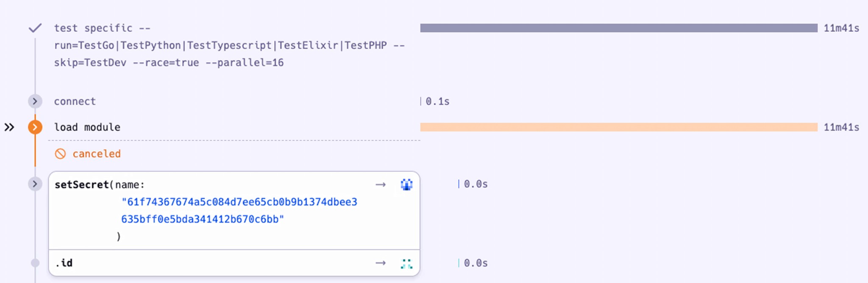Click the gray dot beside .id row
868x283 pixels.
point(35,263)
